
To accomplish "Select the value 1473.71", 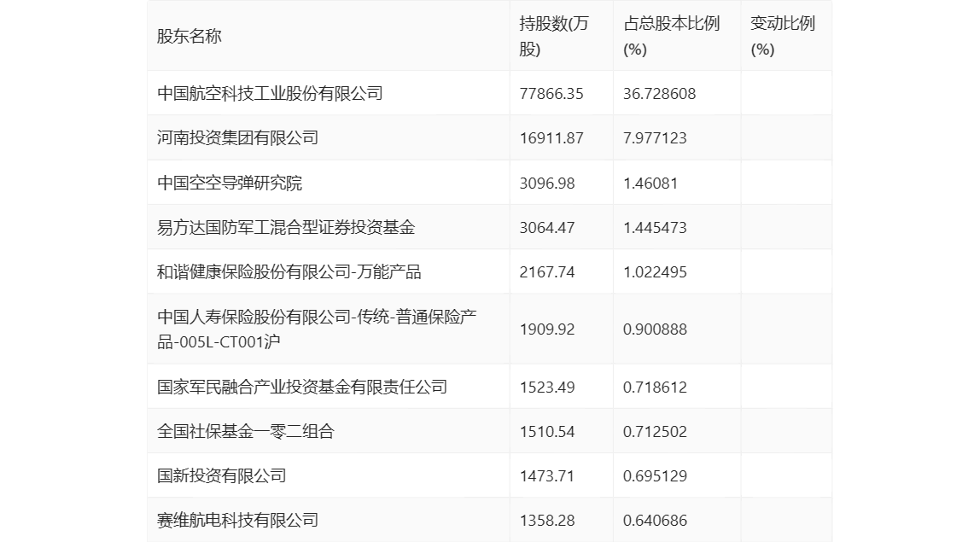I will point(547,475).
